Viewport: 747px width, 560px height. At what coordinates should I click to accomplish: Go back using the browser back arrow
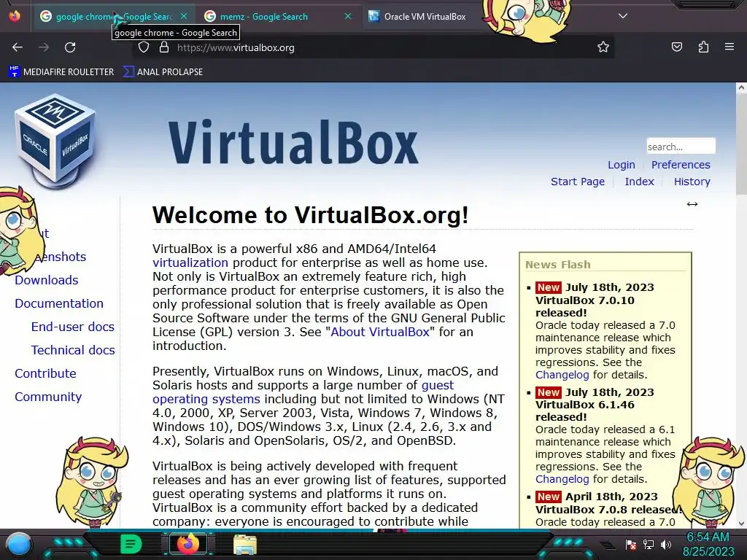click(18, 47)
